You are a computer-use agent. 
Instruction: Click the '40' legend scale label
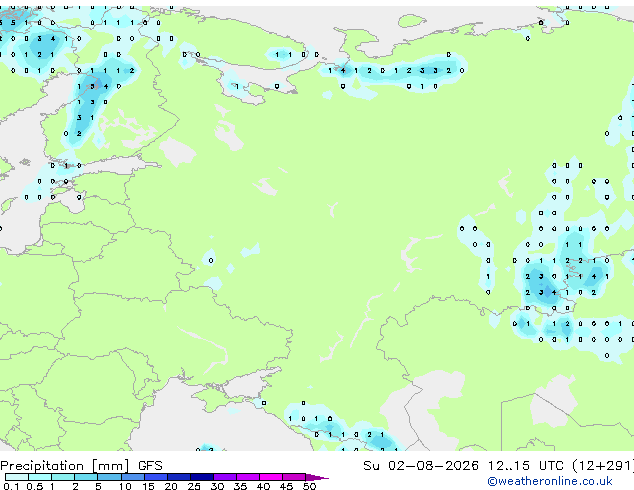pyautogui.click(x=263, y=486)
